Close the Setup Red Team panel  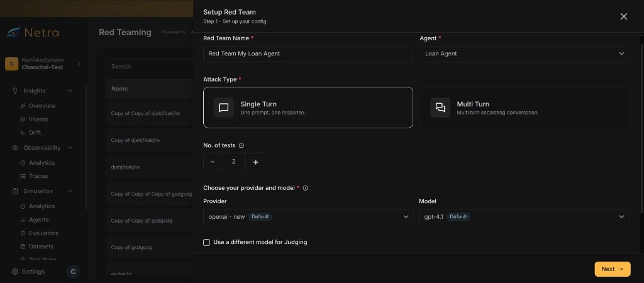coord(623,16)
